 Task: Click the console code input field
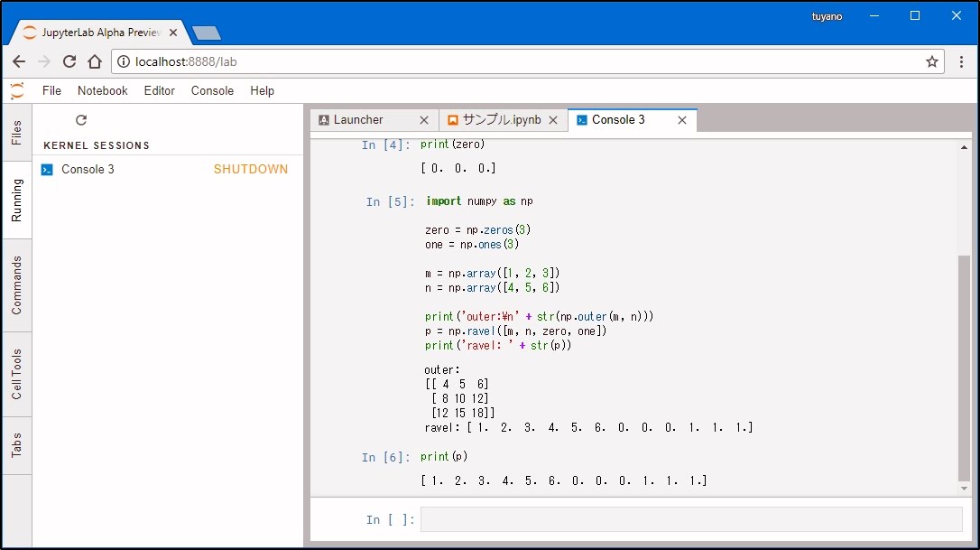[690, 519]
